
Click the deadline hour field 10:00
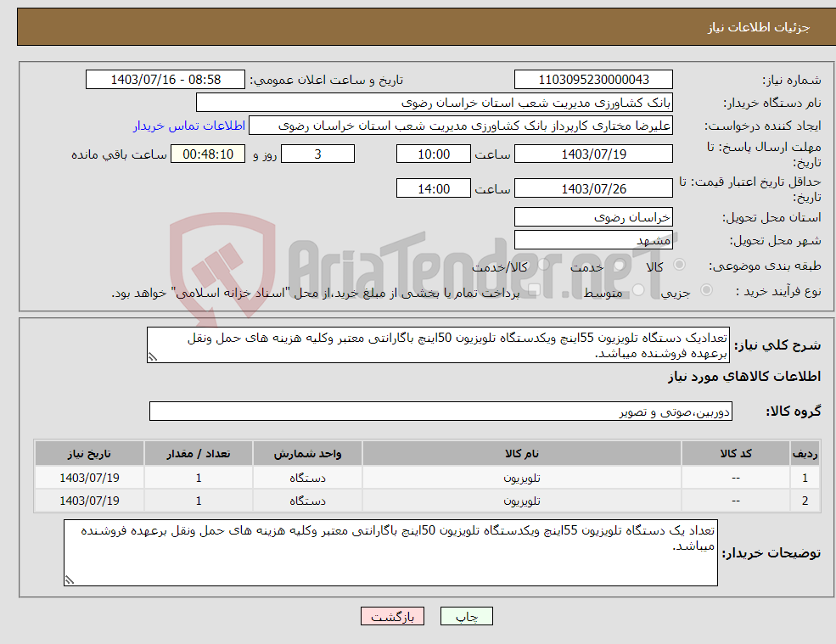click(434, 154)
